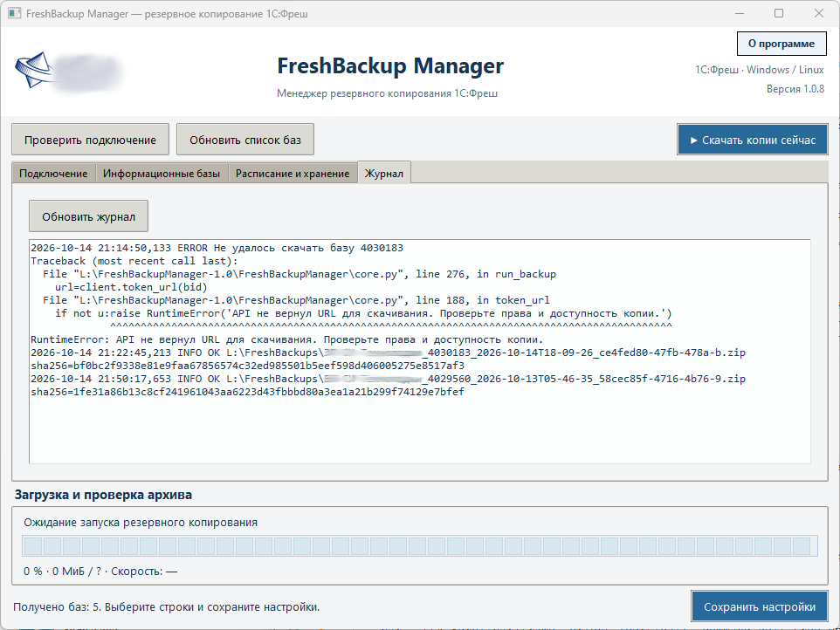Screen dimensions: 840x630
Task: Select the «Журнал» tab
Action: 384,173
